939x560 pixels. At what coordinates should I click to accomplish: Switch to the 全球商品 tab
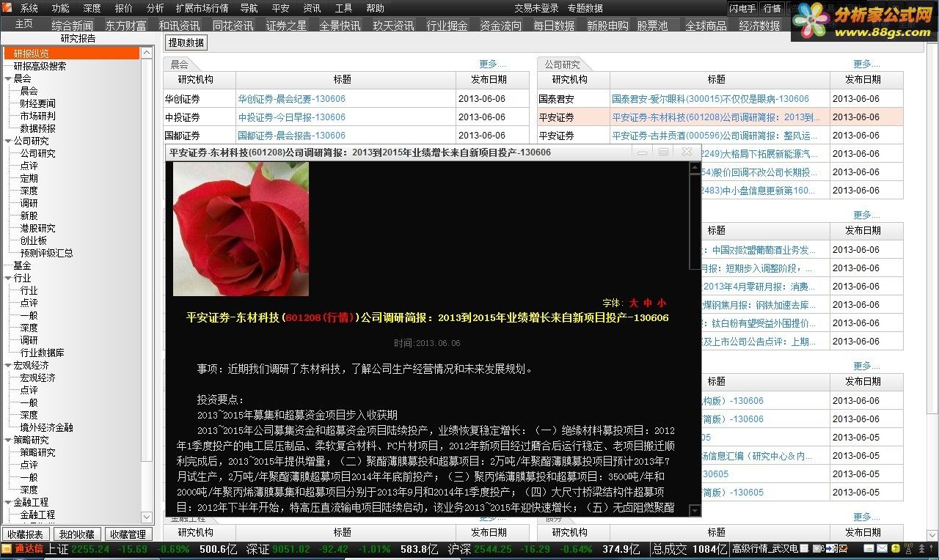click(x=706, y=25)
